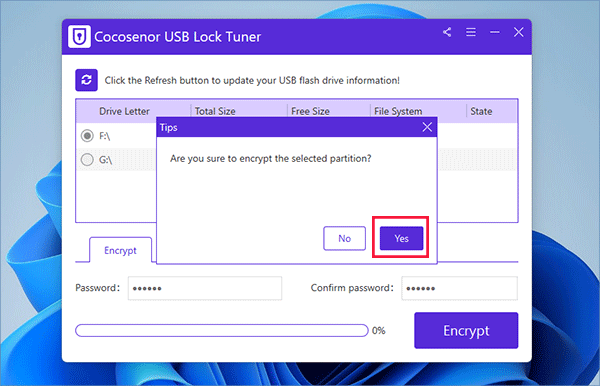Click the encryption progress bar
600x386 pixels.
tap(222, 330)
